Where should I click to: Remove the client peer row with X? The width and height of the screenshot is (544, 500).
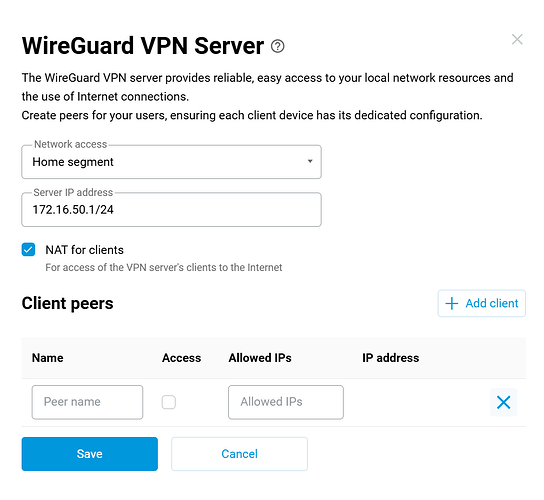click(503, 402)
